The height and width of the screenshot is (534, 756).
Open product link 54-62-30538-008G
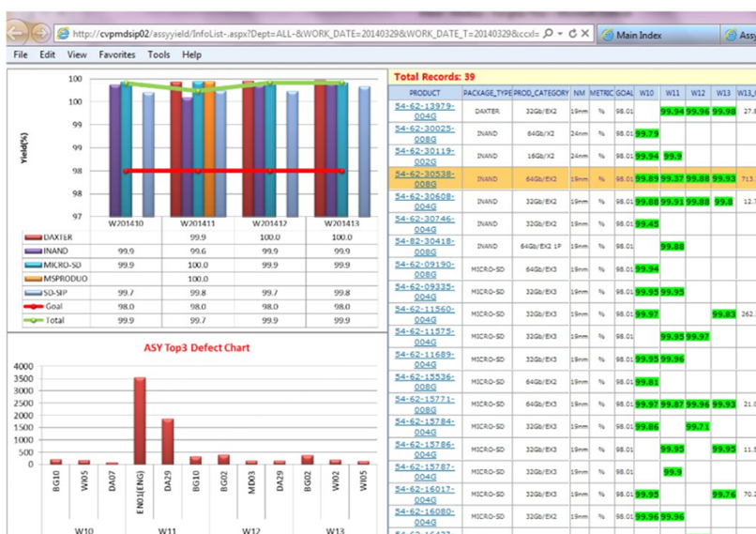click(424, 177)
